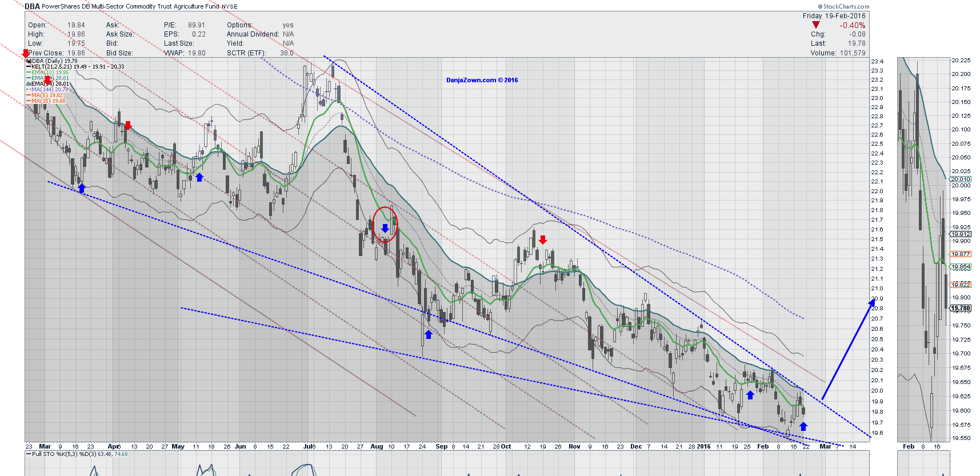Click the Volume 101,579 value
This screenshot has height=476, width=980.
(853, 53)
